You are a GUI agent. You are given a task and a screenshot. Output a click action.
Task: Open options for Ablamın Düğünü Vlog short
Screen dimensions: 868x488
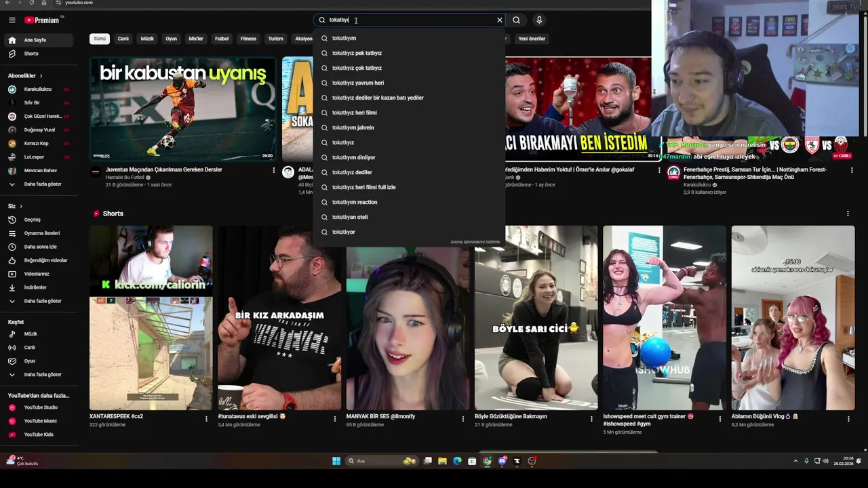[x=848, y=419]
